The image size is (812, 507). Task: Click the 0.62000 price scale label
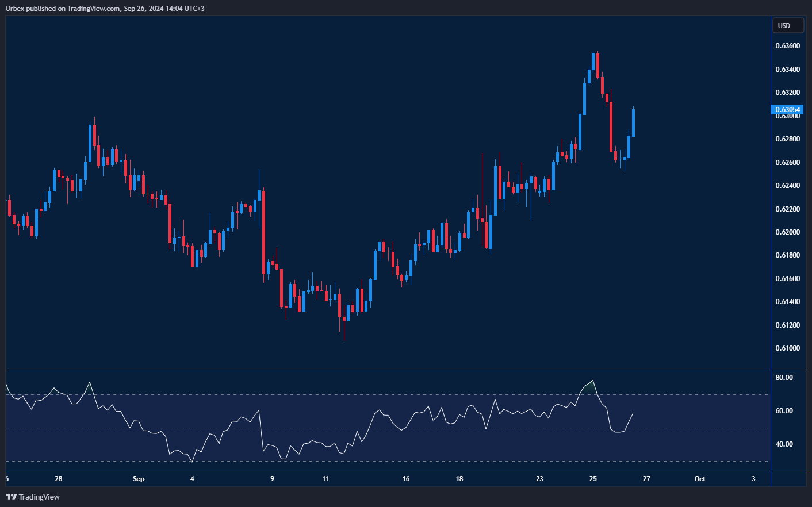787,232
